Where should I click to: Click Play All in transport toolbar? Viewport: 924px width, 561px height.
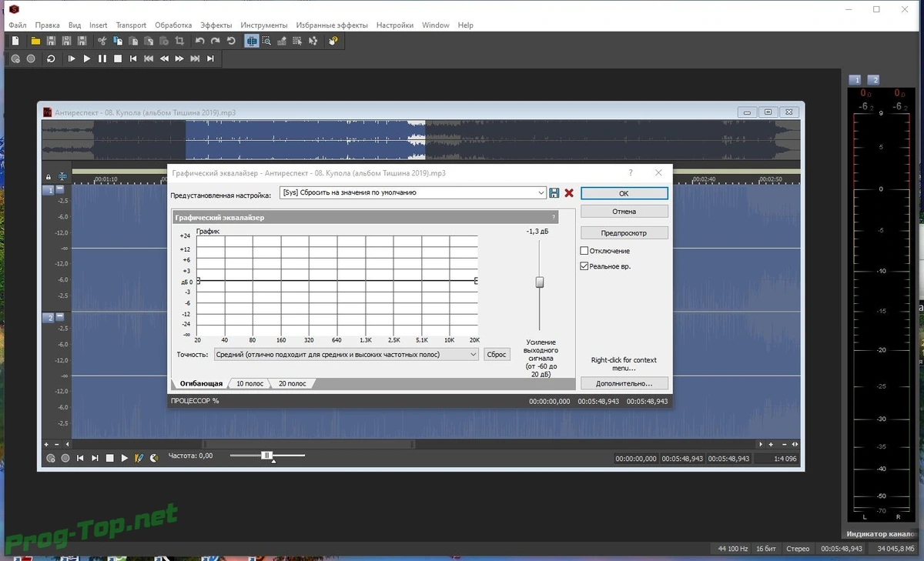click(x=72, y=58)
